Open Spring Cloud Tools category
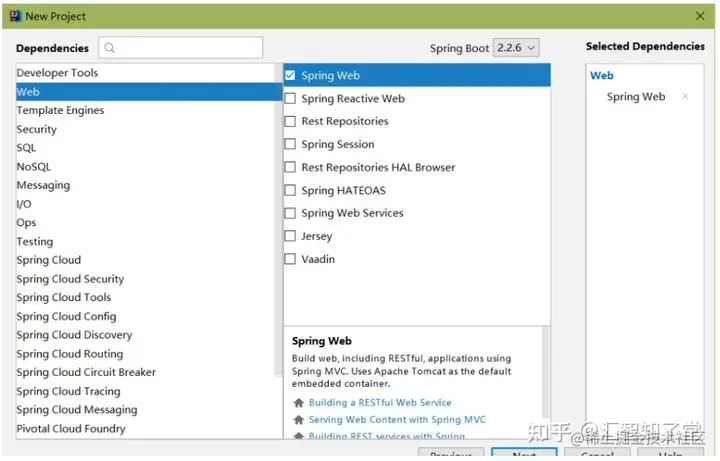720x461 pixels. pos(145,298)
